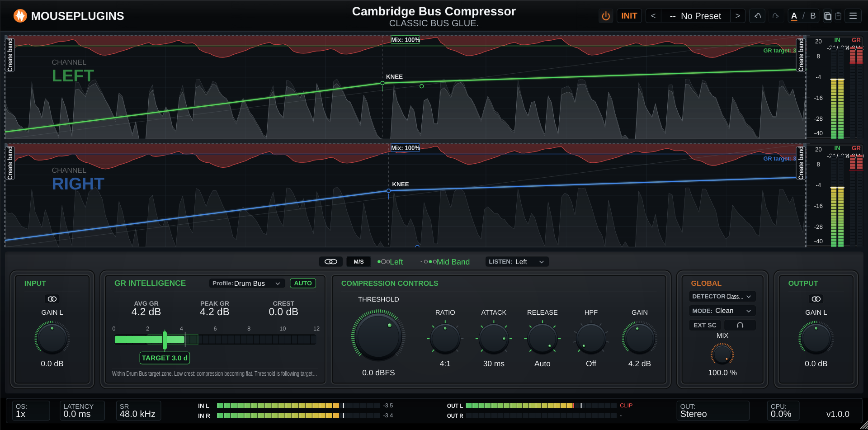Click the ratio value 4:1
The image size is (868, 430).
pos(445,364)
